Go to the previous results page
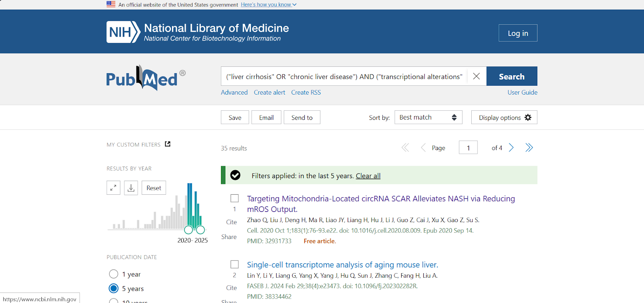The height and width of the screenshot is (303, 644). 423,148
